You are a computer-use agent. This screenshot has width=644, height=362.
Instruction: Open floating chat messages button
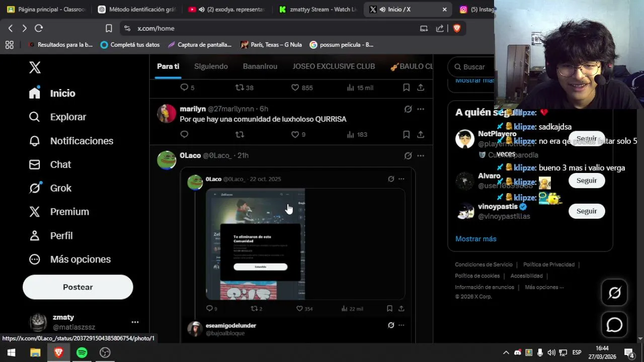(614, 325)
